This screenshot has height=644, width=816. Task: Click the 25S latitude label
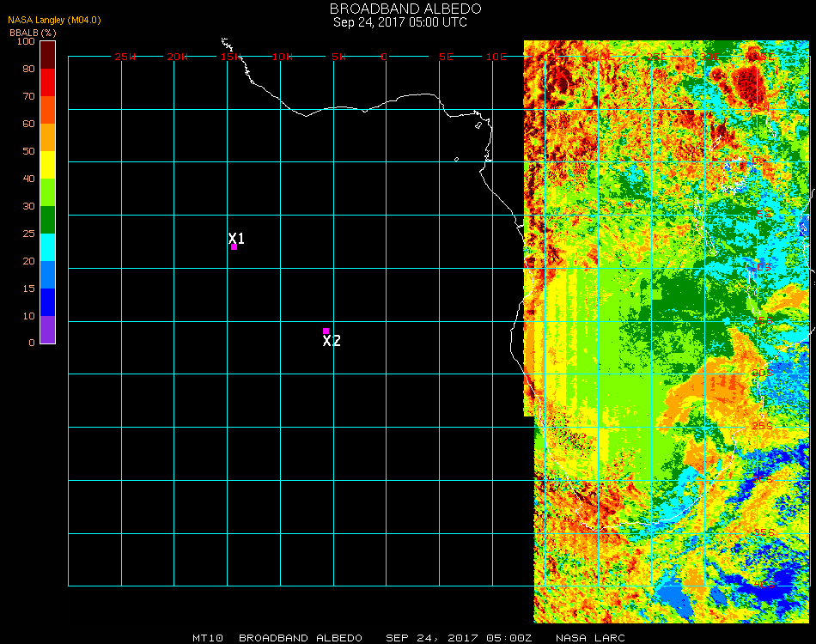tap(763, 426)
